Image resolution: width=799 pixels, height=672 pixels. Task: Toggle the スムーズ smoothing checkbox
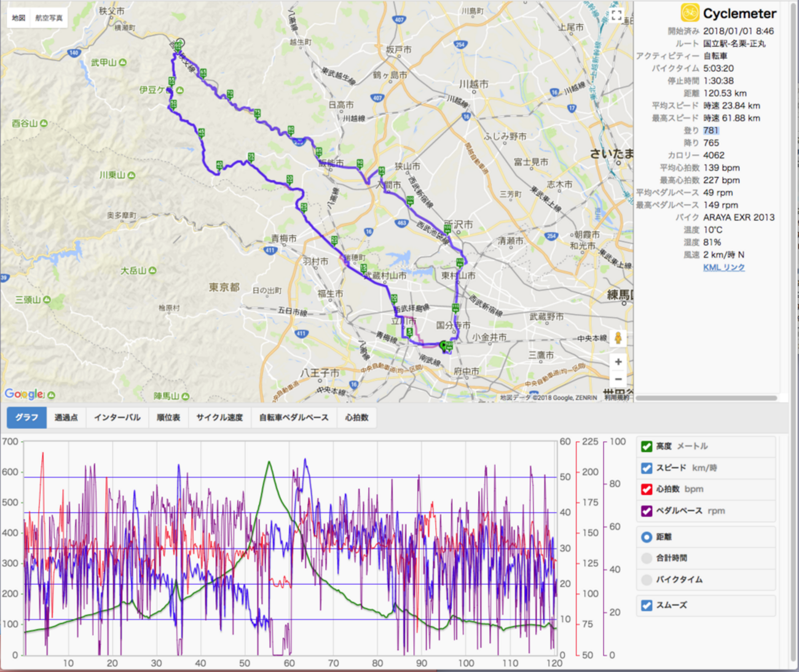click(x=647, y=606)
